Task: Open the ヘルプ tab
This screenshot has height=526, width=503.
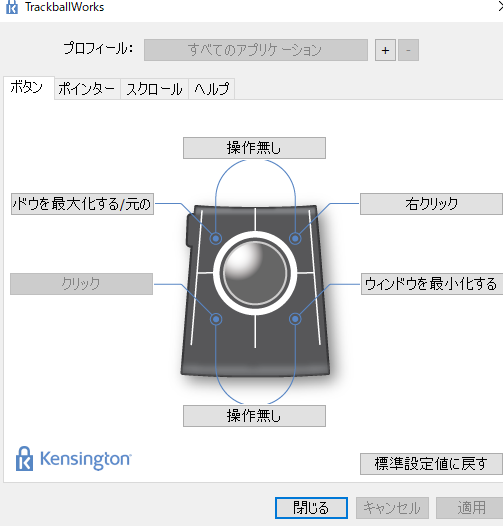Action: tap(212, 89)
